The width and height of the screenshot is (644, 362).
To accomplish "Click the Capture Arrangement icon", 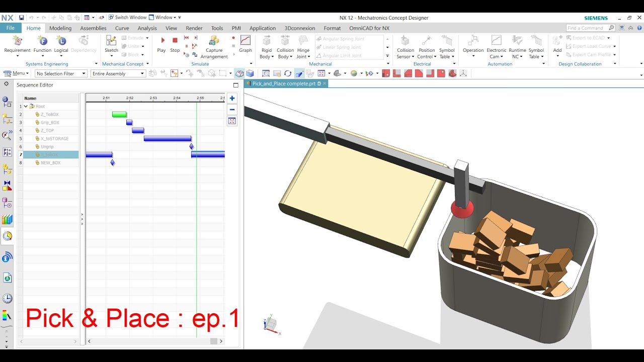I will click(214, 41).
